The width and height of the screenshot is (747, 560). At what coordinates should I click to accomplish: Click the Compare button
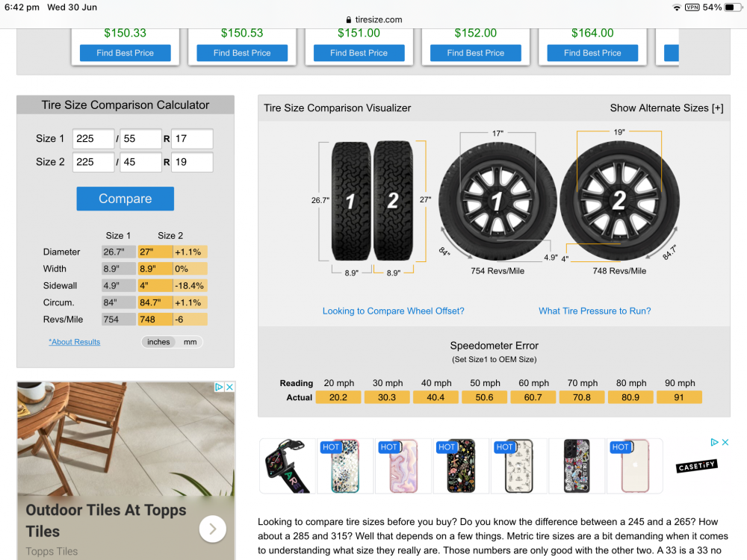coord(125,199)
